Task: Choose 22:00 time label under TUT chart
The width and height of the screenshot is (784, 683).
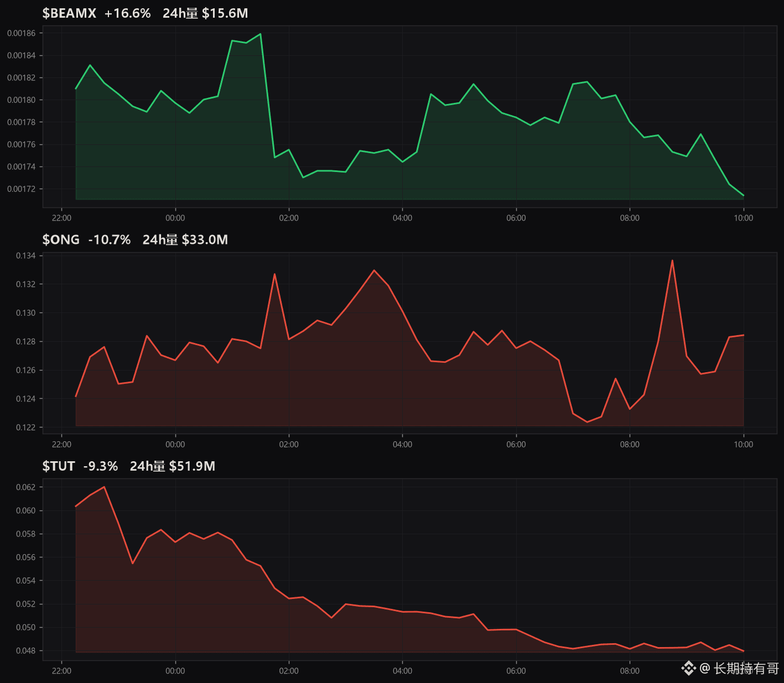Action: click(x=61, y=671)
